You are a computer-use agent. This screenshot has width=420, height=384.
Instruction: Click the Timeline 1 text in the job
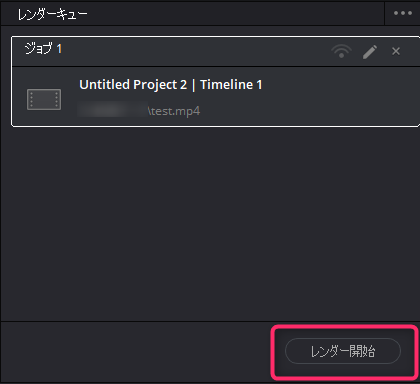[231, 85]
